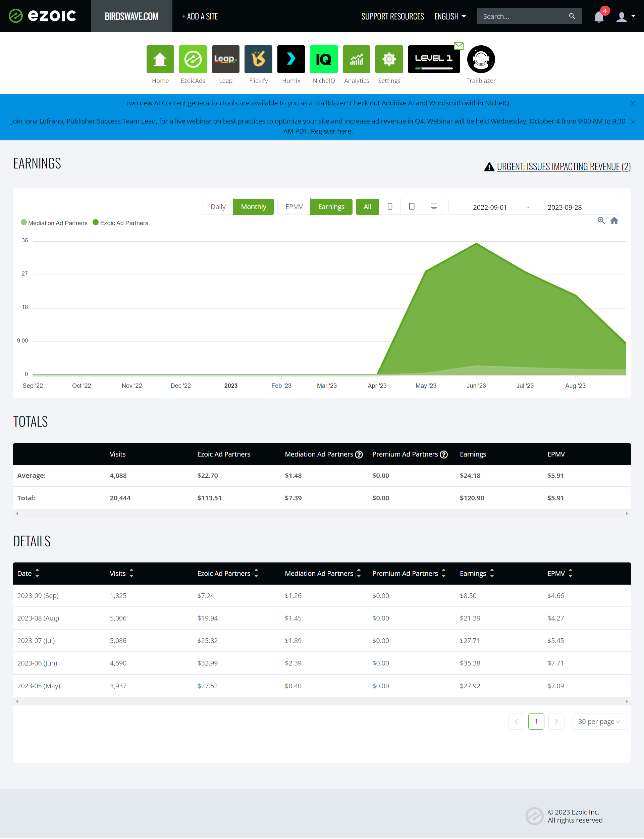The image size is (644, 839).
Task: Edit end date 2023-09-28
Action: [x=564, y=207]
